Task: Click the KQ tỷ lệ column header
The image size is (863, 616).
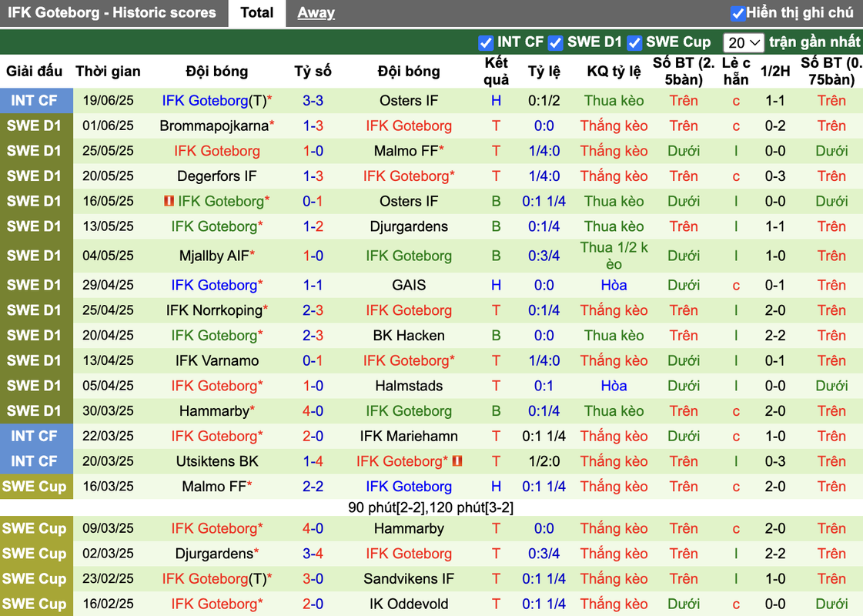Action: coord(614,72)
